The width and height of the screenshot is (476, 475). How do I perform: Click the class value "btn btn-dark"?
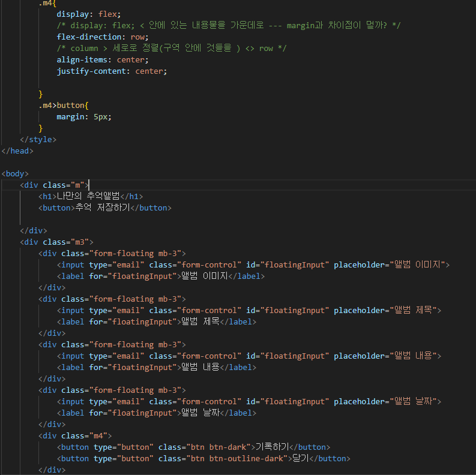point(218,447)
